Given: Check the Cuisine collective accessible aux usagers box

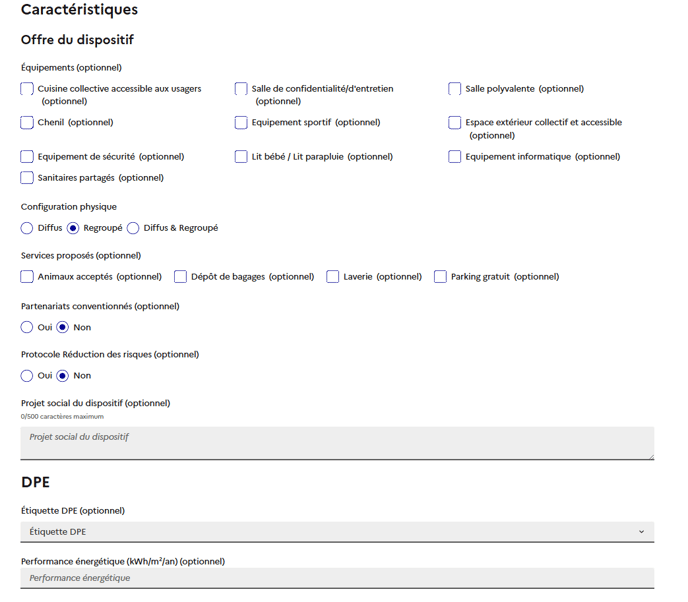Looking at the screenshot, I should [27, 89].
